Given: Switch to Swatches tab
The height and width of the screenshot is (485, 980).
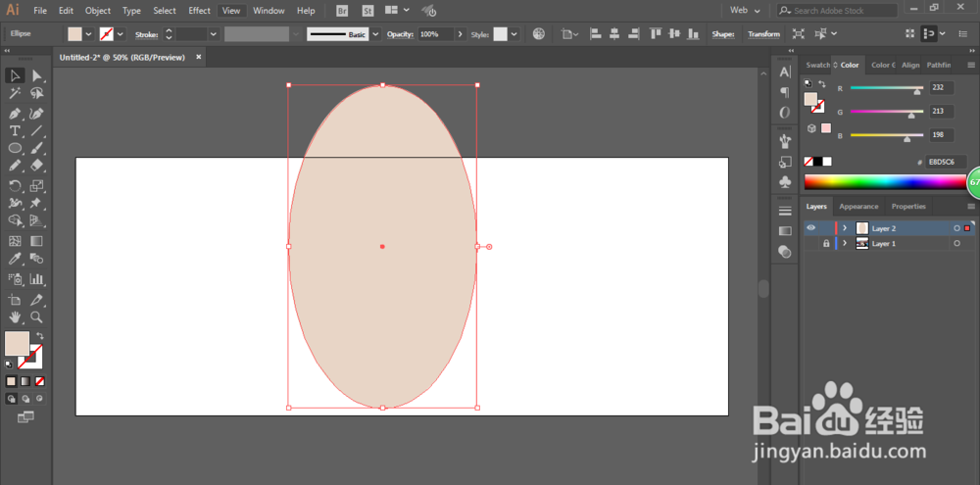Looking at the screenshot, I should [817, 65].
